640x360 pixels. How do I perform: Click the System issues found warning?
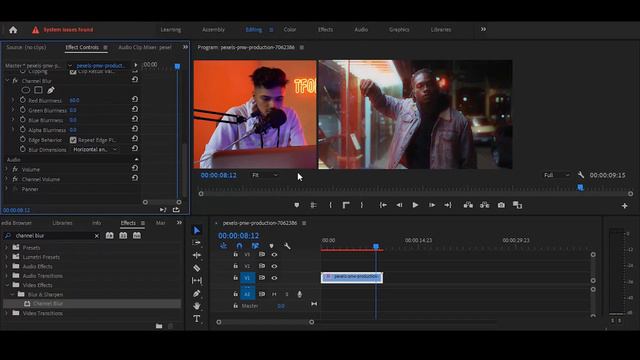pos(63,30)
